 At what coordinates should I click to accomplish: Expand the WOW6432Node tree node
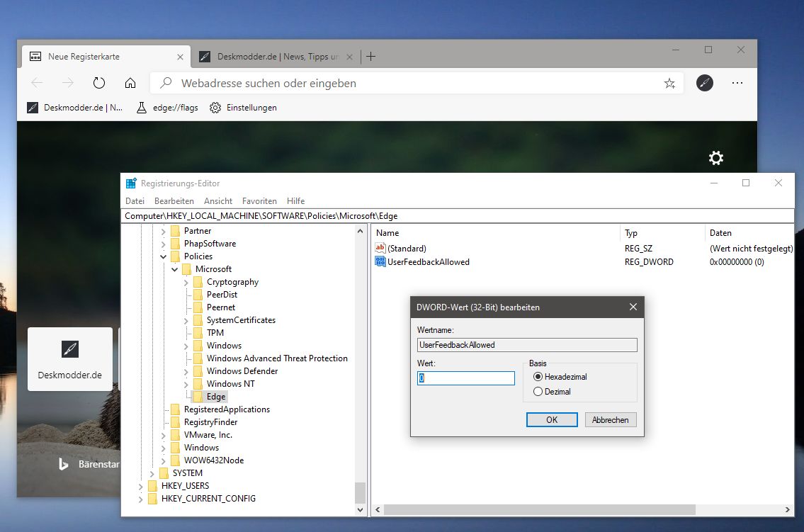tap(164, 460)
